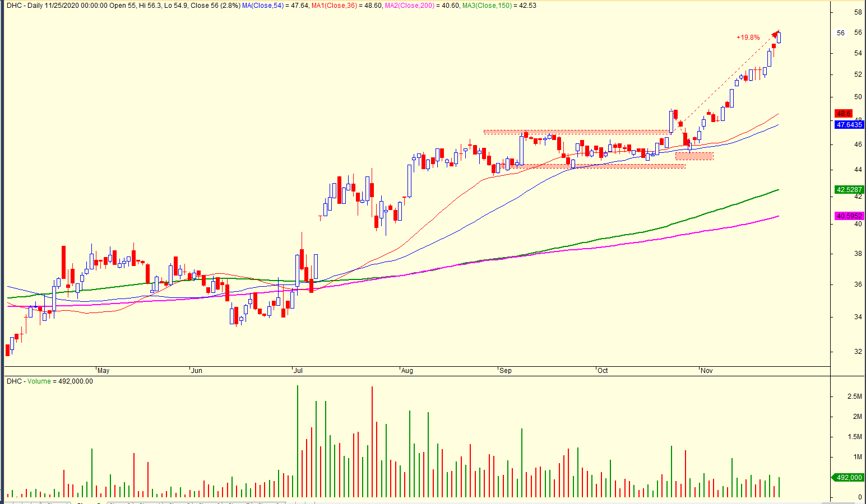This screenshot has width=866, height=504.
Task: Select the green 42.5287 axis value tag
Action: 849,190
